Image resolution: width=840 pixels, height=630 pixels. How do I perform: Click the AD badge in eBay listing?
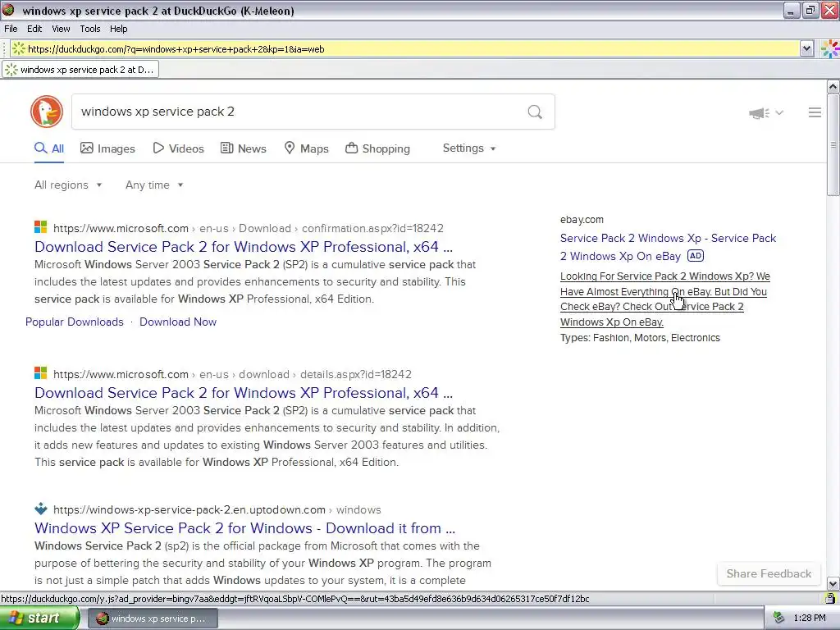click(x=696, y=256)
